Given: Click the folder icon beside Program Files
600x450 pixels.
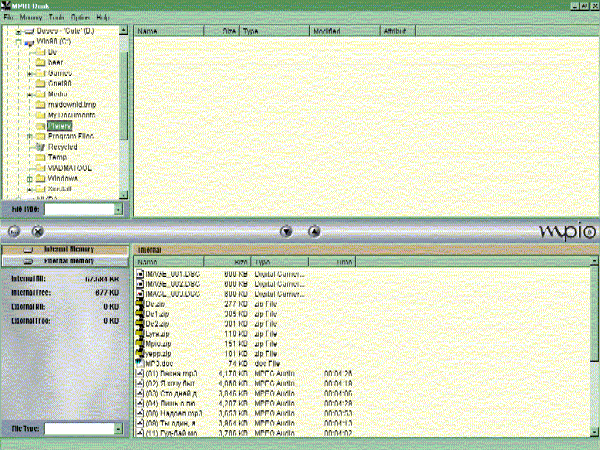Looking at the screenshot, I should coord(40,136).
